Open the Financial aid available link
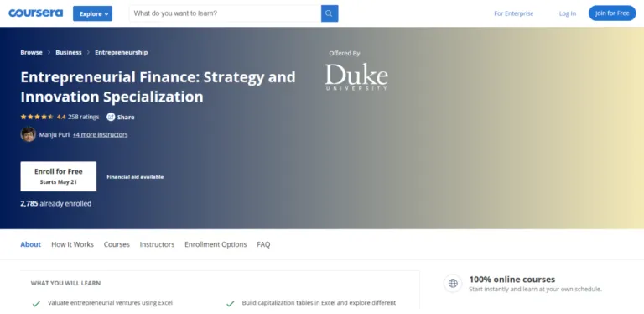The height and width of the screenshot is (314, 644). 135,176
